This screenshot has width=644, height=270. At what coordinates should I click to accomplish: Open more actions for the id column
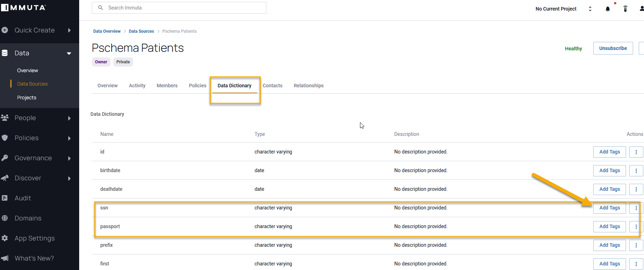click(636, 152)
